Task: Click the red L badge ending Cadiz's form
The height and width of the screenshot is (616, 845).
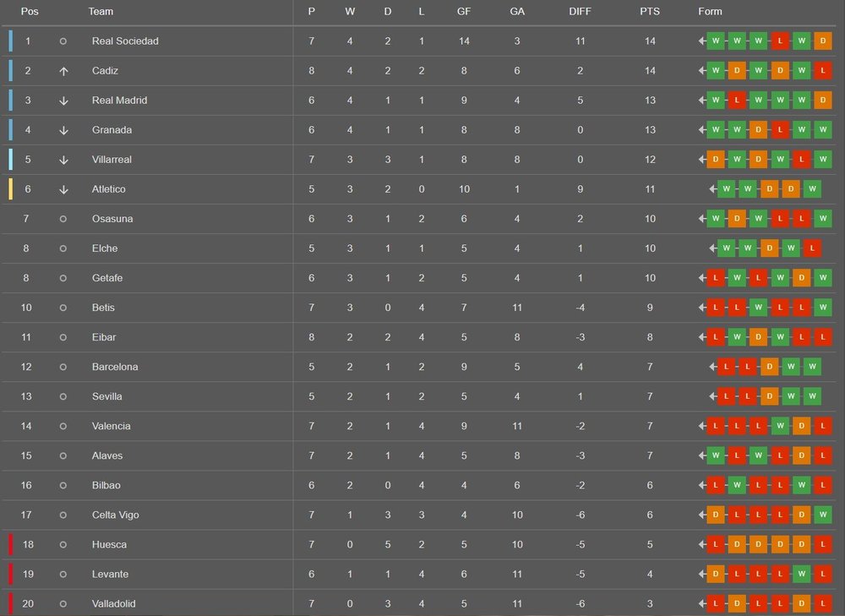Action: click(823, 71)
